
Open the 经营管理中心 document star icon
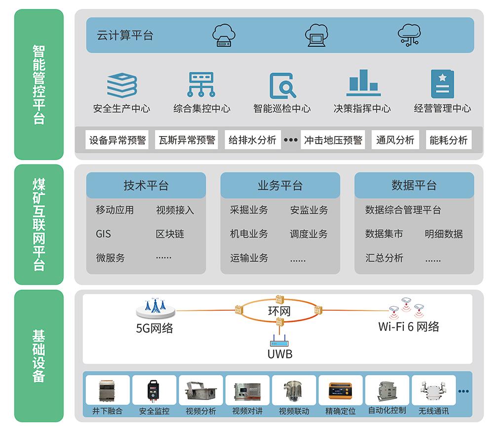[x=442, y=84]
